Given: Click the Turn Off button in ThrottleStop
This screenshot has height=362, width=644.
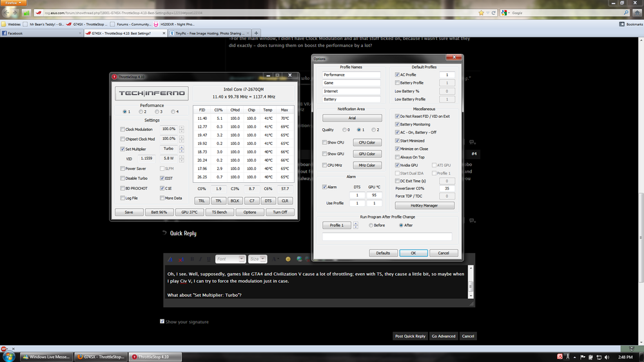Looking at the screenshot, I should (x=280, y=212).
